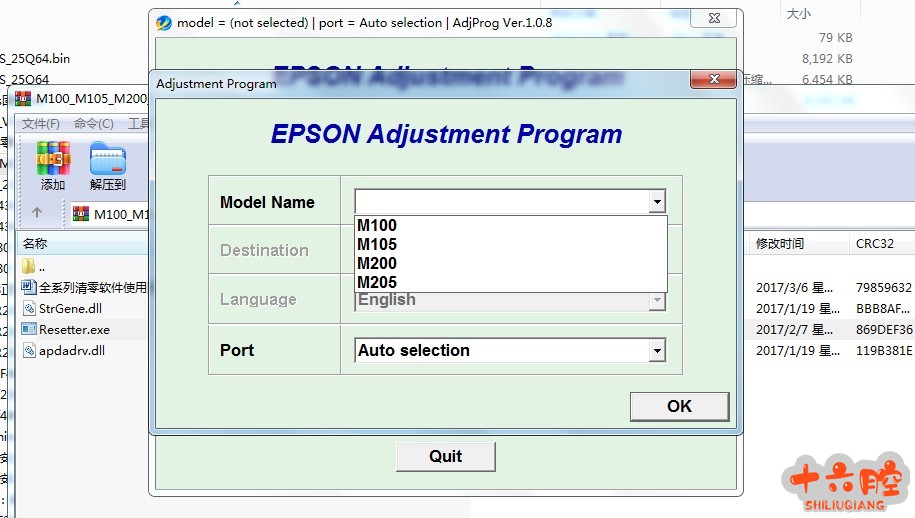This screenshot has width=915, height=518.
Task: Go up one level with arrow icon
Action: point(37,213)
